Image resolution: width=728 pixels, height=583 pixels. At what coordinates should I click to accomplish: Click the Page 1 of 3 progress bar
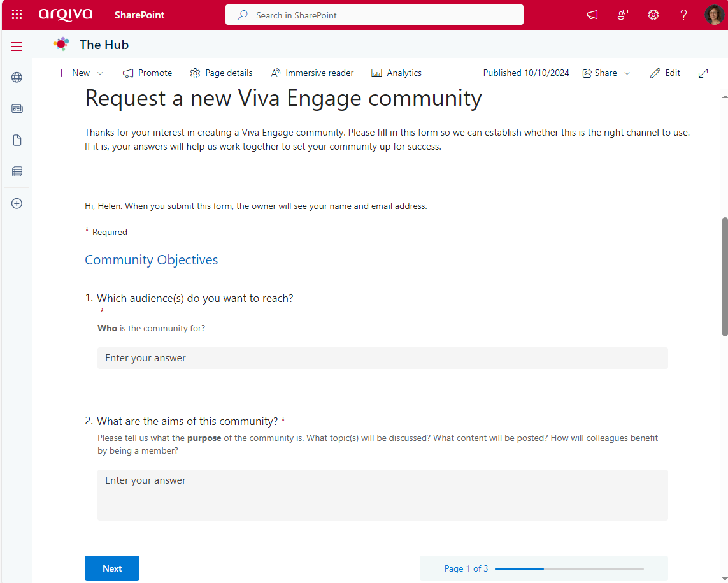click(x=569, y=568)
